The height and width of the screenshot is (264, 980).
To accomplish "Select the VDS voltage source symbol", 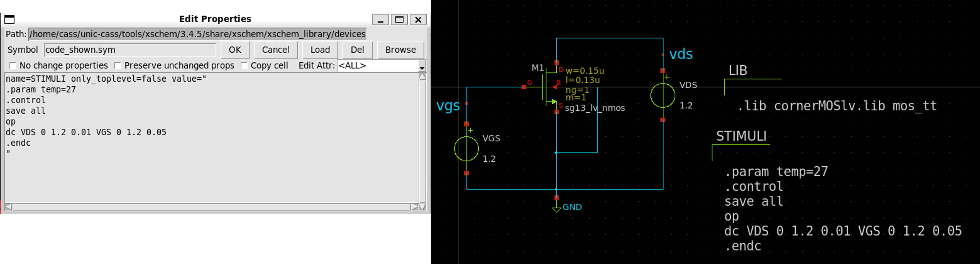I will point(662,96).
